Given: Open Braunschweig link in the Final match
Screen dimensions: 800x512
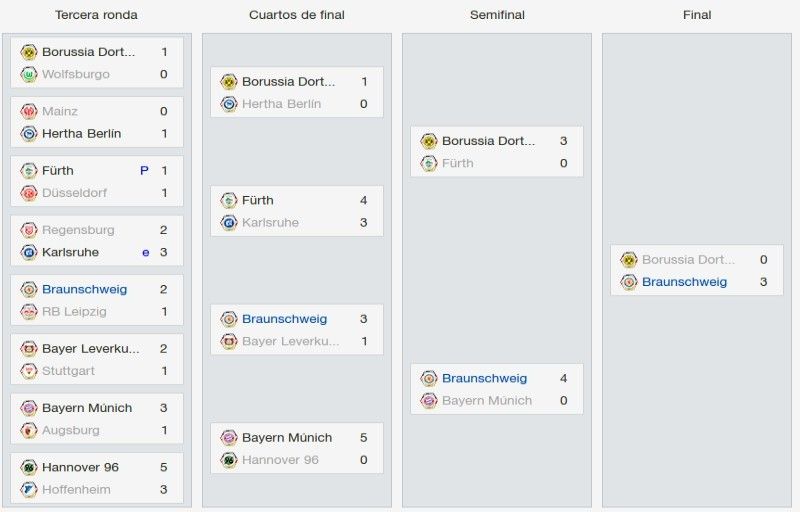Looking at the screenshot, I should 684,282.
